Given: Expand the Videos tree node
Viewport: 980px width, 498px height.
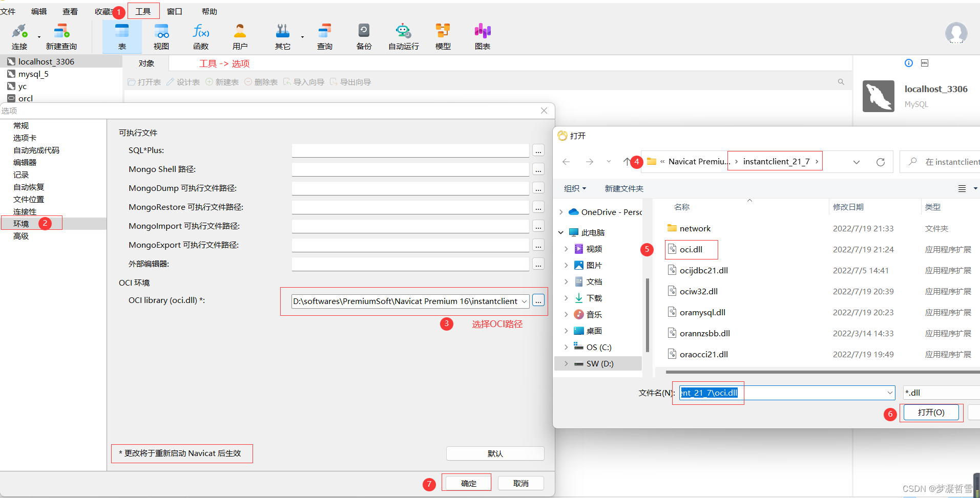Looking at the screenshot, I should pyautogui.click(x=566, y=249).
